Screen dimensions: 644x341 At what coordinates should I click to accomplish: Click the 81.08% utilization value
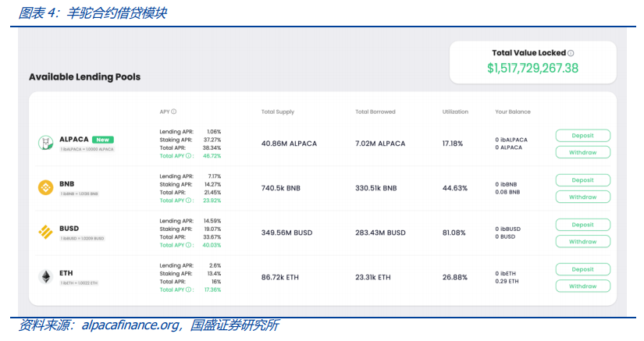click(x=454, y=233)
